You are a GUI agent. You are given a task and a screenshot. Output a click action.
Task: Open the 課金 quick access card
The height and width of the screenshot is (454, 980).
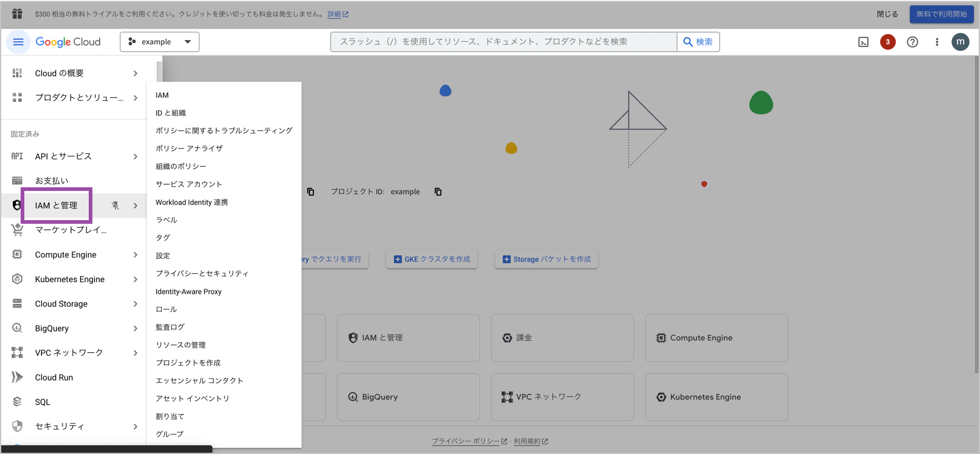pyautogui.click(x=562, y=338)
